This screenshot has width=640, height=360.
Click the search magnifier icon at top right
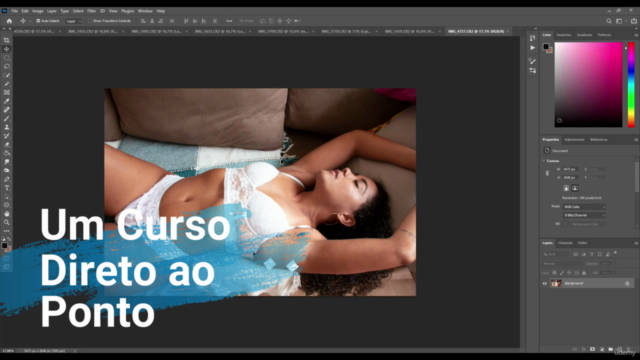click(x=609, y=21)
